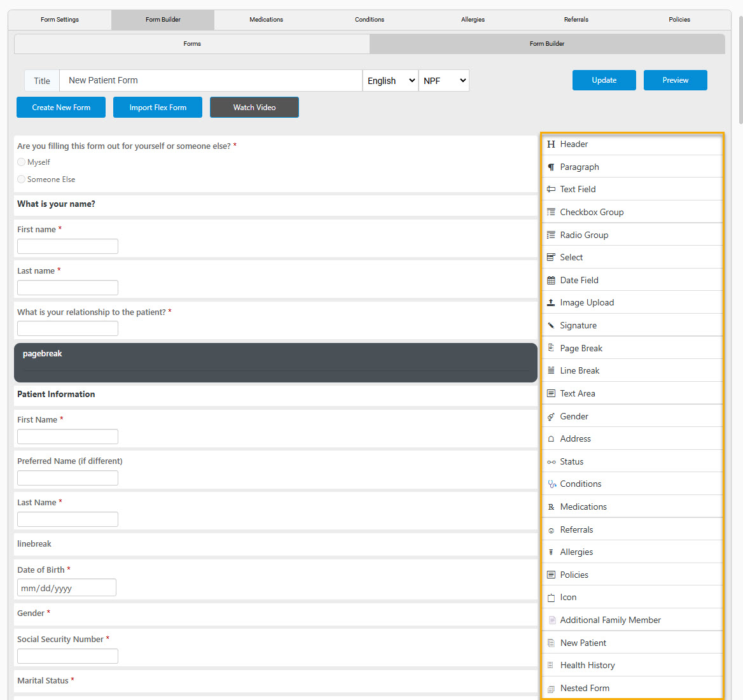This screenshot has width=743, height=700.
Task: Click the First name input field
Action: tap(67, 246)
